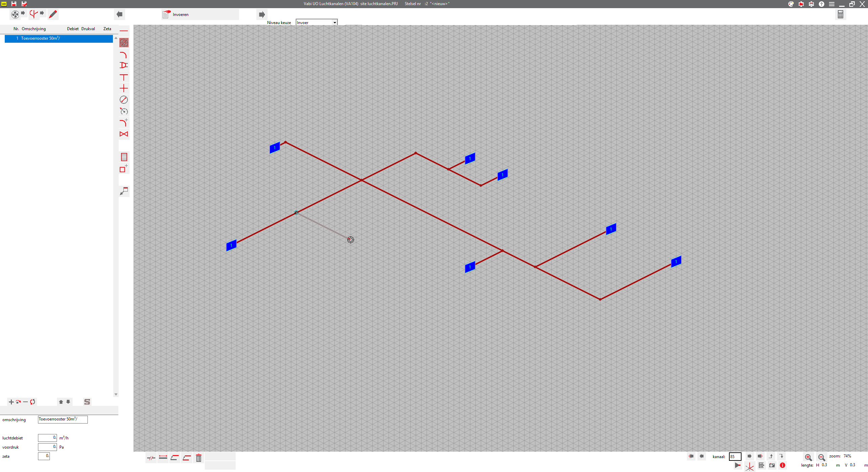
Task: Add a new list item with plus
Action: (11, 402)
